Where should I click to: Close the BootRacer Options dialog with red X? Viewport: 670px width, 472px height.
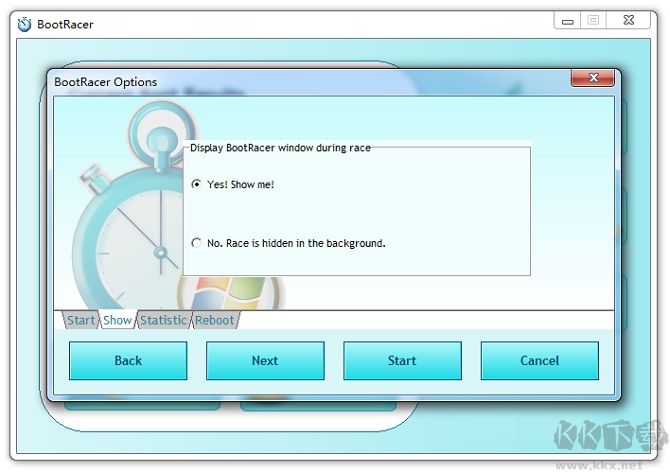(x=593, y=78)
